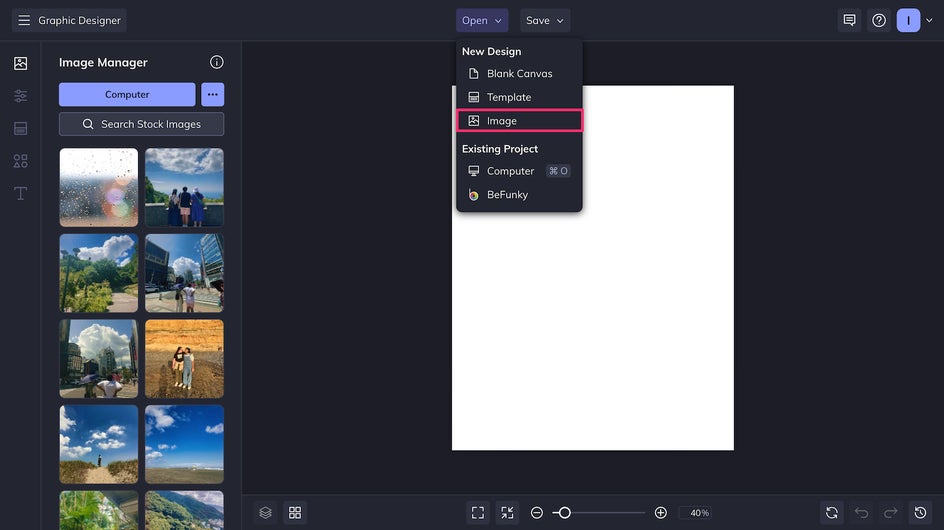Choose BeFunky under Existing Project
This screenshot has height=530, width=944.
point(519,195)
